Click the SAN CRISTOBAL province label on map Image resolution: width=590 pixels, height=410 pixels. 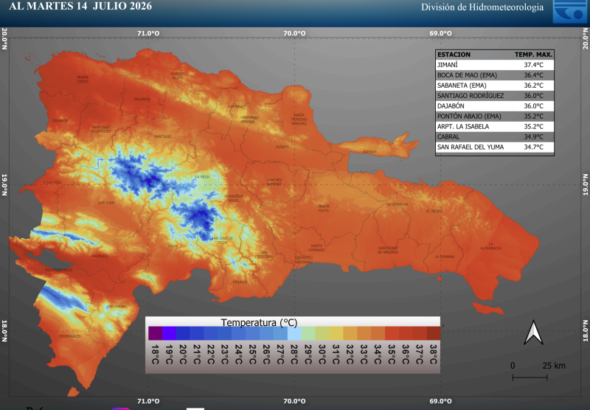click(x=264, y=255)
